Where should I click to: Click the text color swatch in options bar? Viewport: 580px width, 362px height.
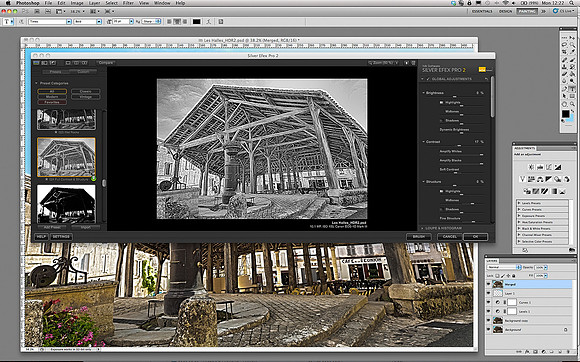coord(196,21)
